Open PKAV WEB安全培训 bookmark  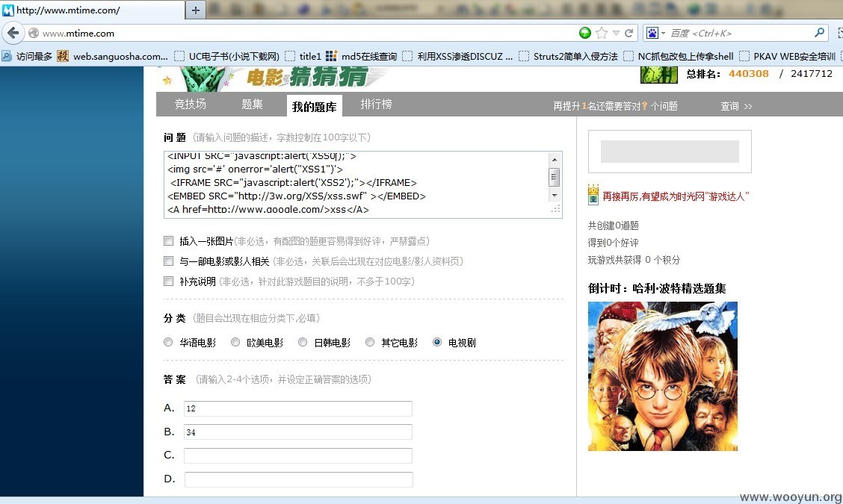coord(788,56)
